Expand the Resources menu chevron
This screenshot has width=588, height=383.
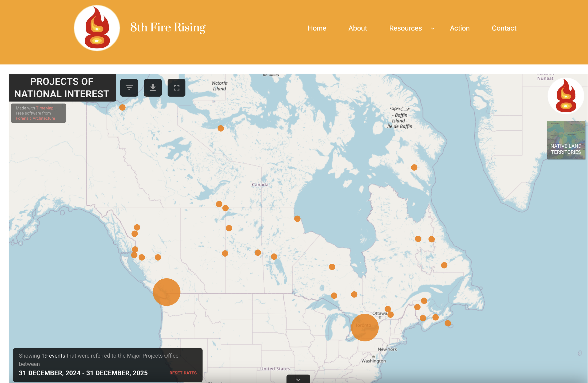tap(433, 29)
